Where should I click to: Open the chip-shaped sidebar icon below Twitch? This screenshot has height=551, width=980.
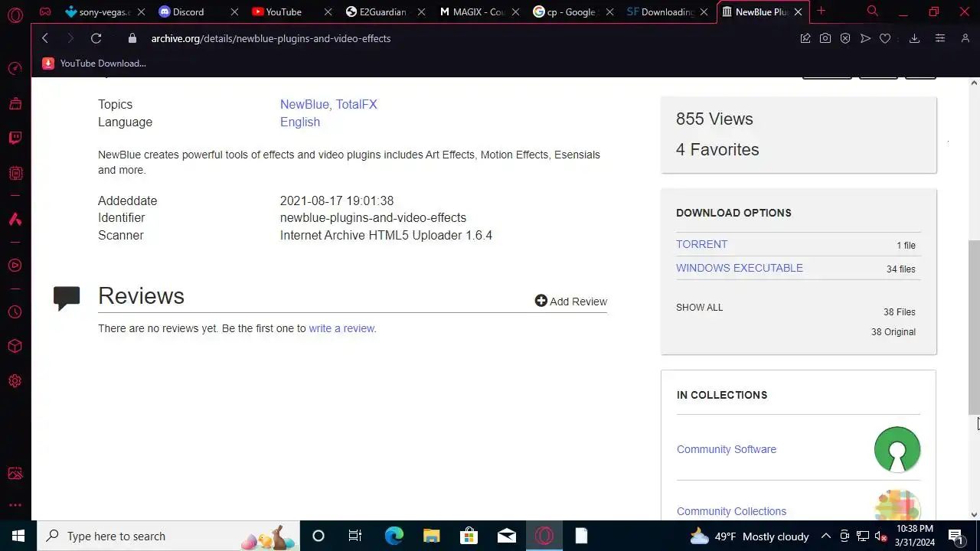[15, 173]
